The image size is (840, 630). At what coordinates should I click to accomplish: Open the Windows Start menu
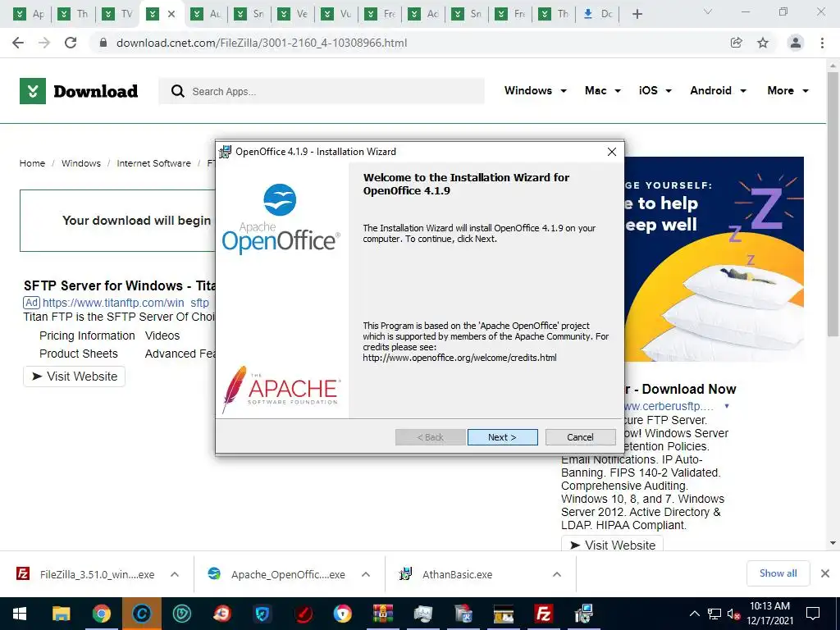(20, 614)
